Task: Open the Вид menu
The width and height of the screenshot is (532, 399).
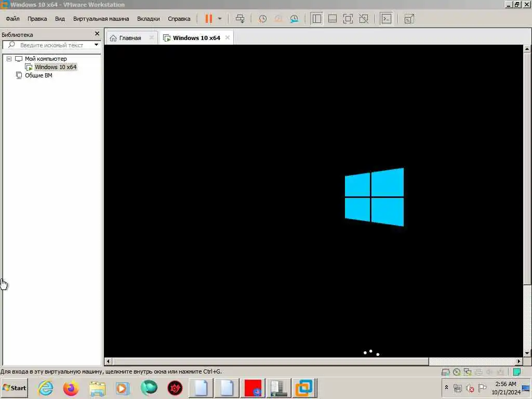Action: tap(60, 19)
